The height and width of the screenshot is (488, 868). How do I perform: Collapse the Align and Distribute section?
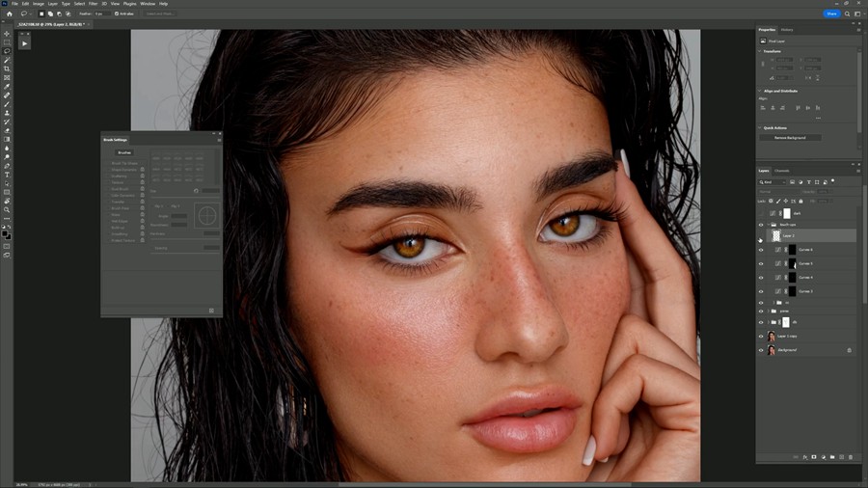[760, 91]
